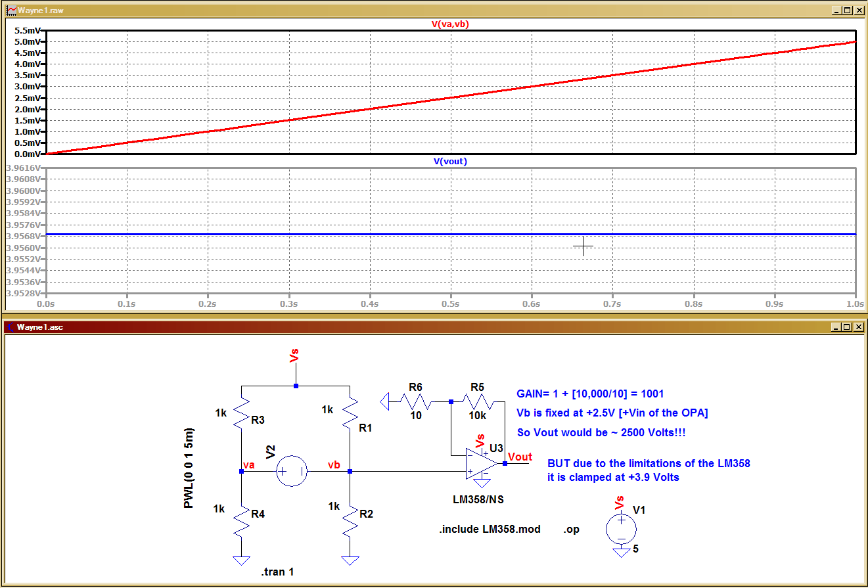Click the 0.0s time axis label
The width and height of the screenshot is (868, 588).
[x=46, y=304]
